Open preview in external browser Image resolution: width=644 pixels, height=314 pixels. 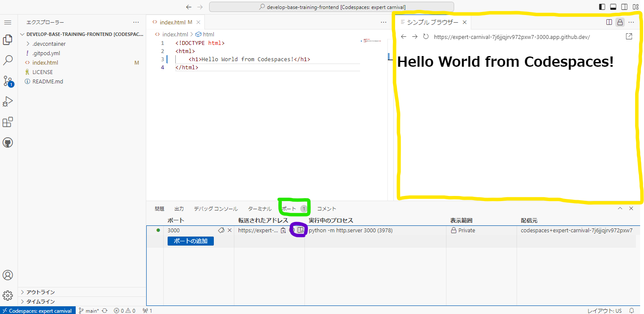click(x=629, y=37)
